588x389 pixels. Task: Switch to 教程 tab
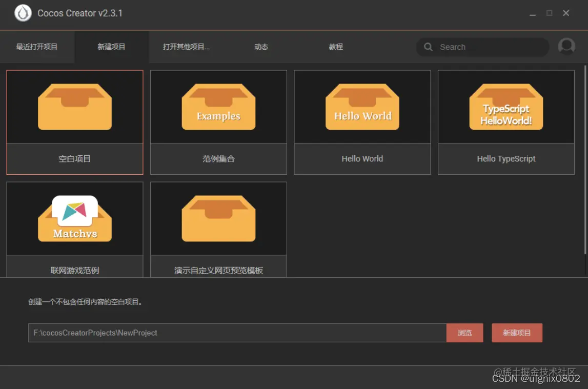[336, 47]
